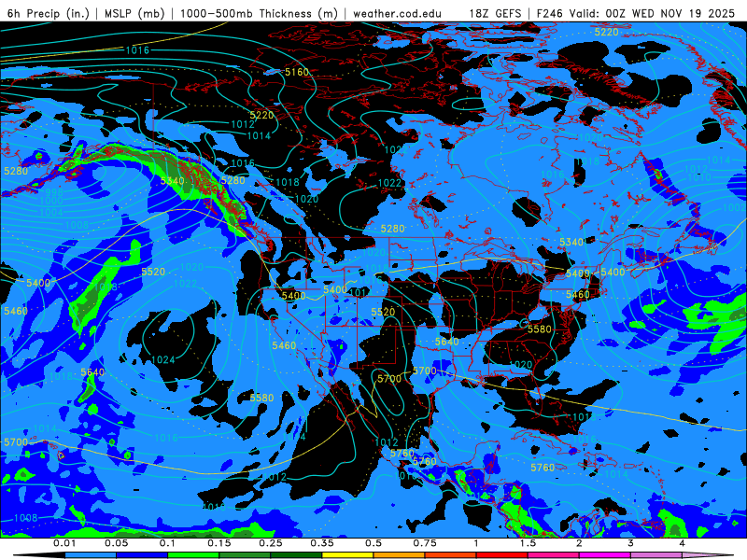Screen dimensions: 747x560
Task: Select the 0.15 value on the precip legend
Action: tap(219, 543)
